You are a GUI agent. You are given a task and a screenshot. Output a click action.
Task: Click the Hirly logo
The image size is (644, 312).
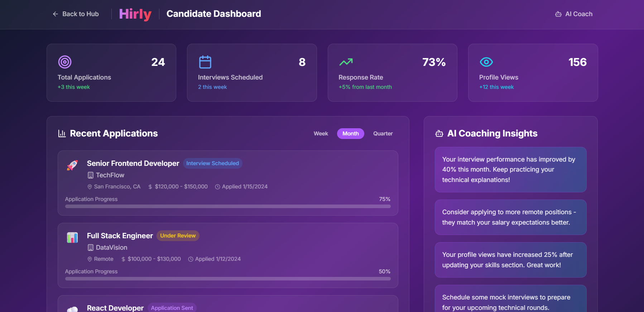(135, 14)
